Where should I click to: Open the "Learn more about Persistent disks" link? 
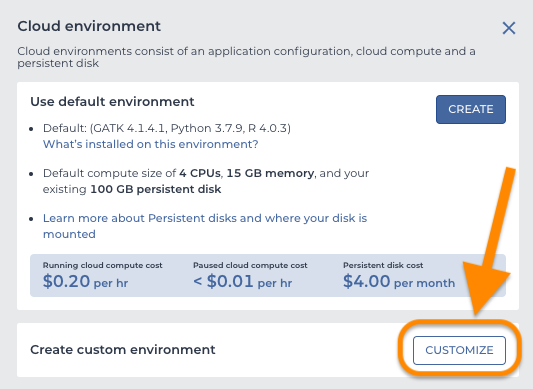[205, 226]
